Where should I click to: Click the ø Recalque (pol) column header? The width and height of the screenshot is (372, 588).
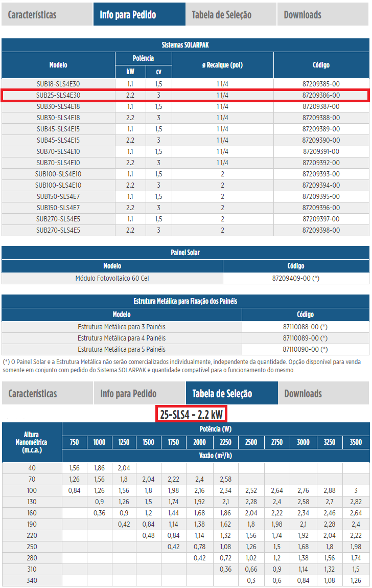pyautogui.click(x=222, y=65)
